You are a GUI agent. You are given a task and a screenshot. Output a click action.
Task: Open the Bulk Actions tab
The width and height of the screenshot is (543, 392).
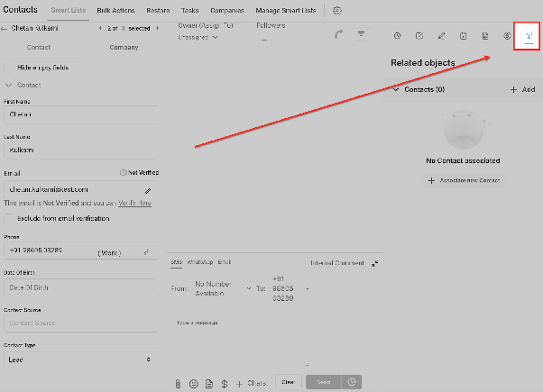(x=115, y=11)
